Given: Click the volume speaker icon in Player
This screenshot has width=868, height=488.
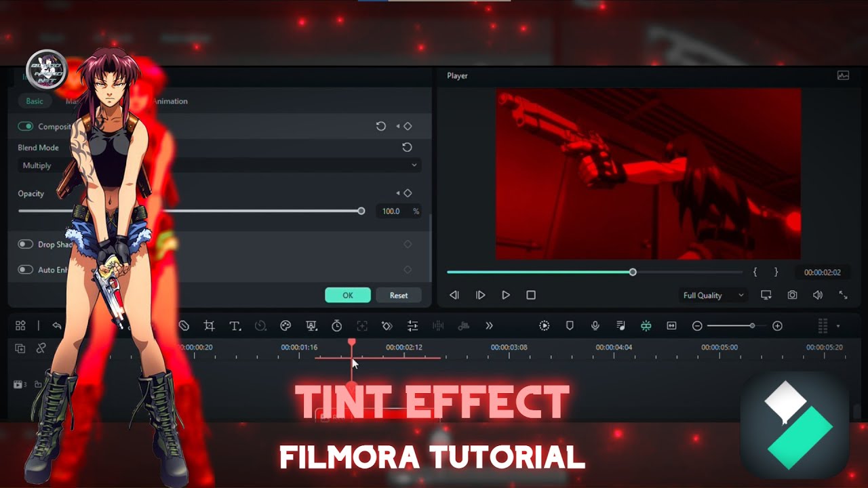Looking at the screenshot, I should (818, 295).
